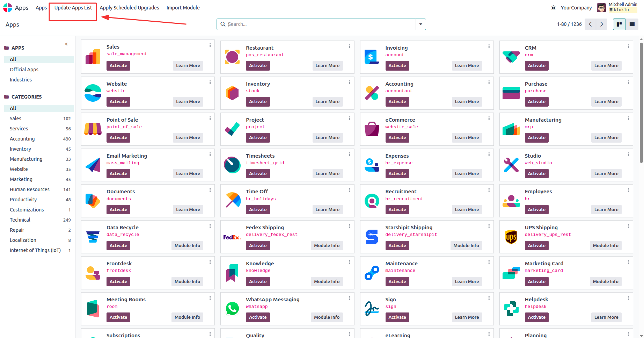
Task: Open the search options dropdown arrow
Action: [x=420, y=24]
